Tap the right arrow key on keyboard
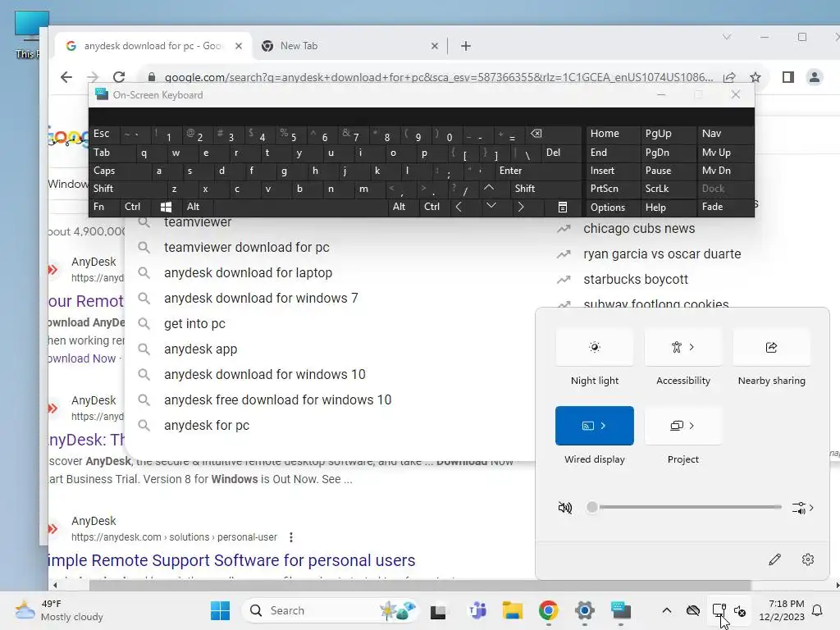840x630 pixels. (x=521, y=207)
